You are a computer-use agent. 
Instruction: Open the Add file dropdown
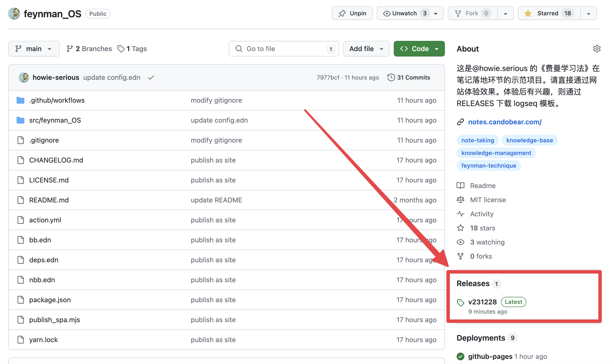click(x=366, y=49)
